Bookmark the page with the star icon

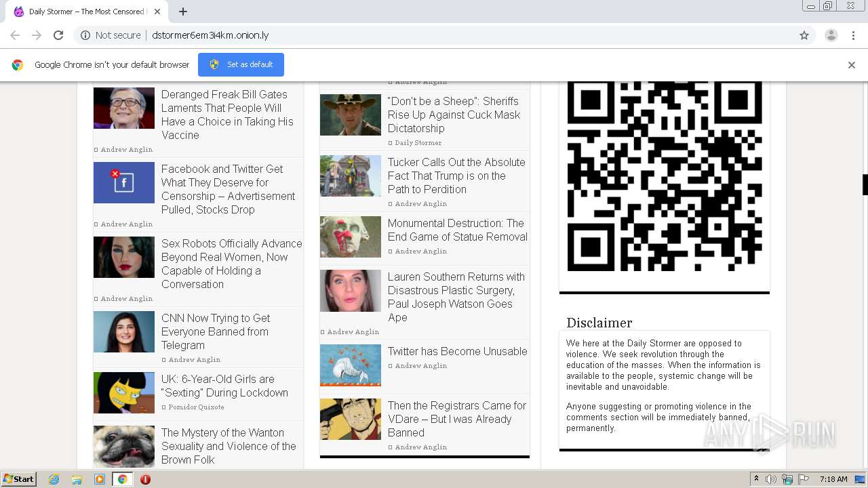pos(804,35)
